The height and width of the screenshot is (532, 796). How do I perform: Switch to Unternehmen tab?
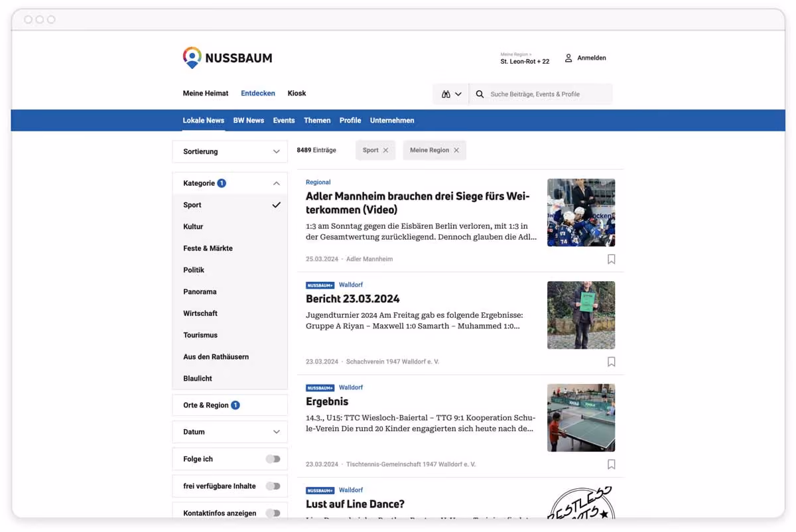pyautogui.click(x=392, y=120)
